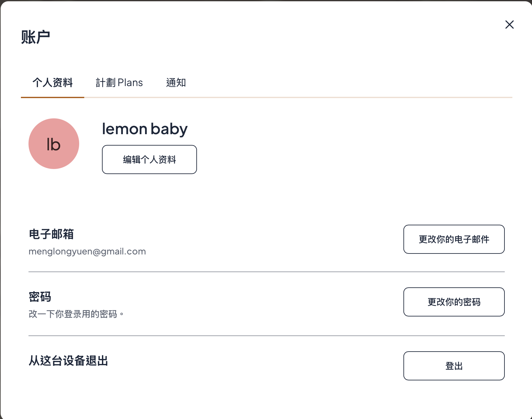This screenshot has height=419, width=532.
Task: Click 更改你的密码 button
Action: point(454,302)
